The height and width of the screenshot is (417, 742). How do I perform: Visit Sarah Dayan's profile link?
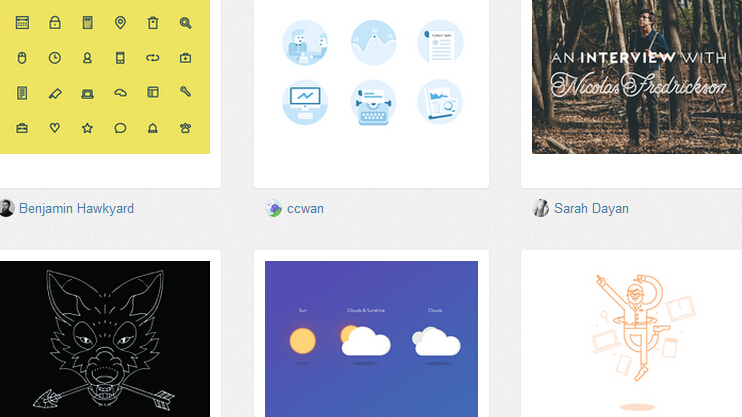tap(591, 208)
